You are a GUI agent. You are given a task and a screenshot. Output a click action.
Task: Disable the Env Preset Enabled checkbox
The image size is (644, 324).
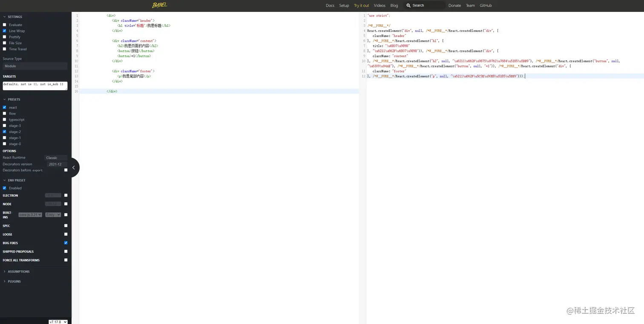click(x=5, y=188)
